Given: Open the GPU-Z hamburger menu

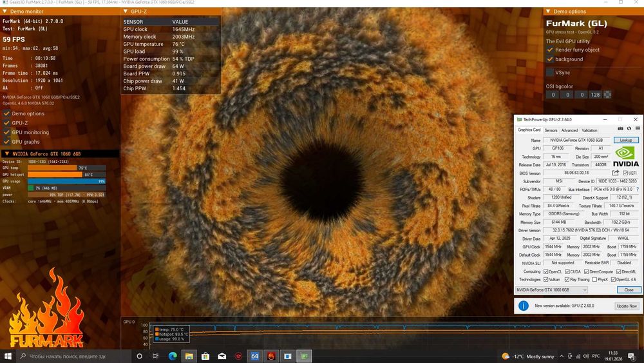Looking at the screenshot, I should pos(638,129).
